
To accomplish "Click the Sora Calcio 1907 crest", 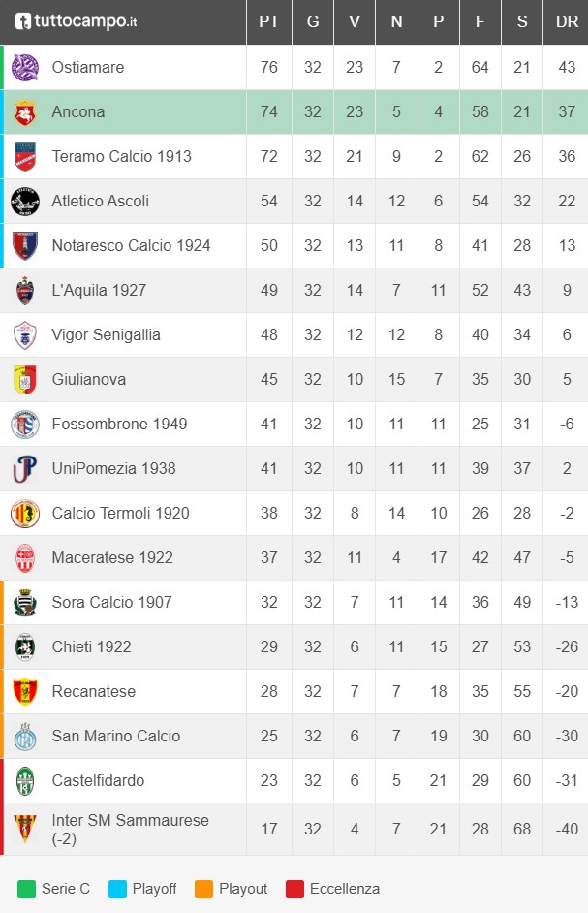I will tap(24, 603).
